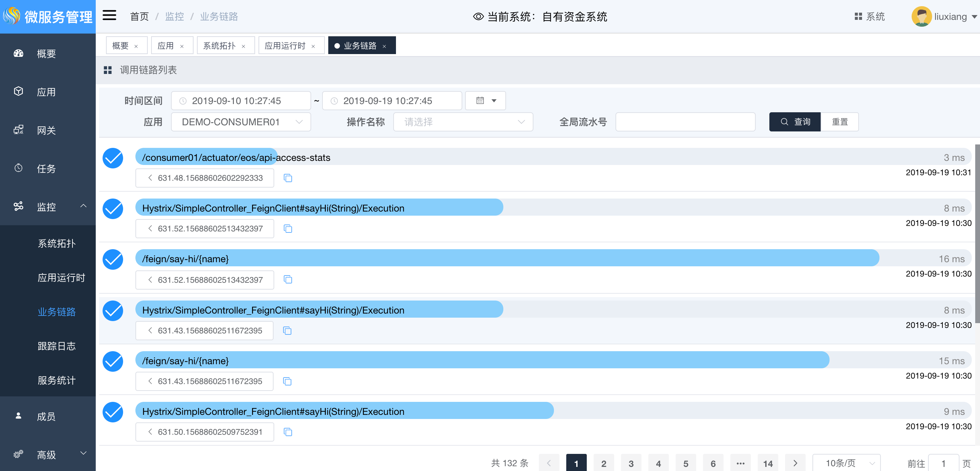Click the 任务 clock icon in sidebar

click(x=18, y=168)
